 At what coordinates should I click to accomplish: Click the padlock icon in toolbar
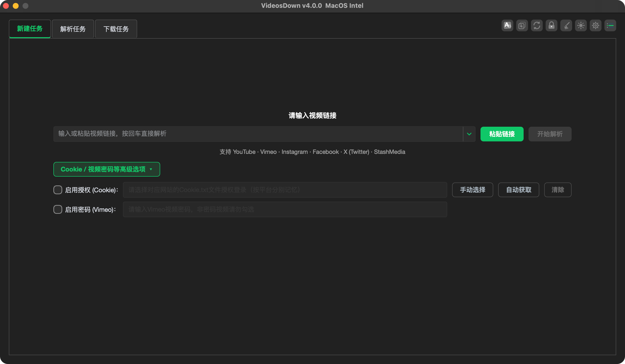click(551, 25)
